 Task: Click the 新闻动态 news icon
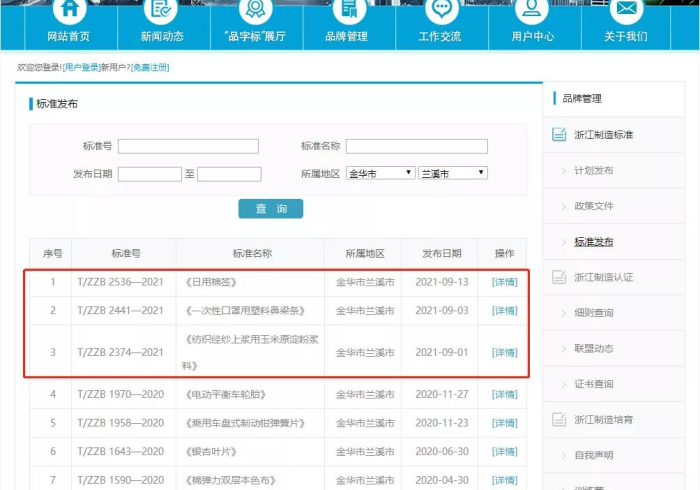coord(161,10)
